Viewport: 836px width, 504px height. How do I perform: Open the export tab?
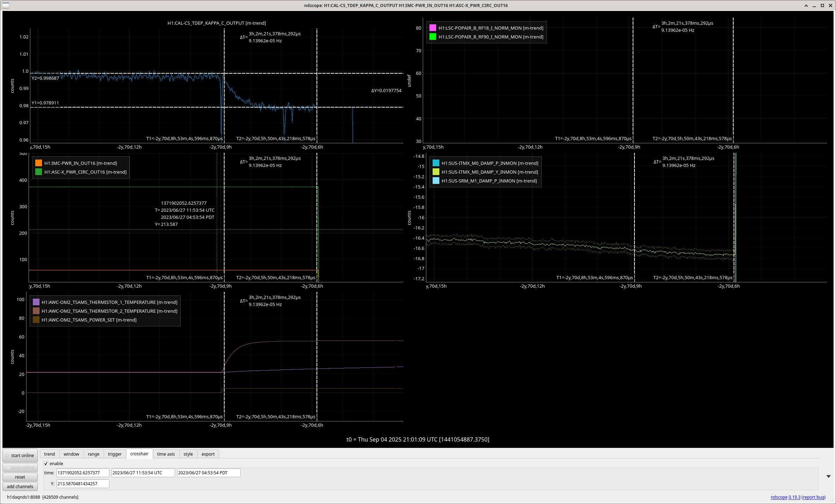coord(208,454)
